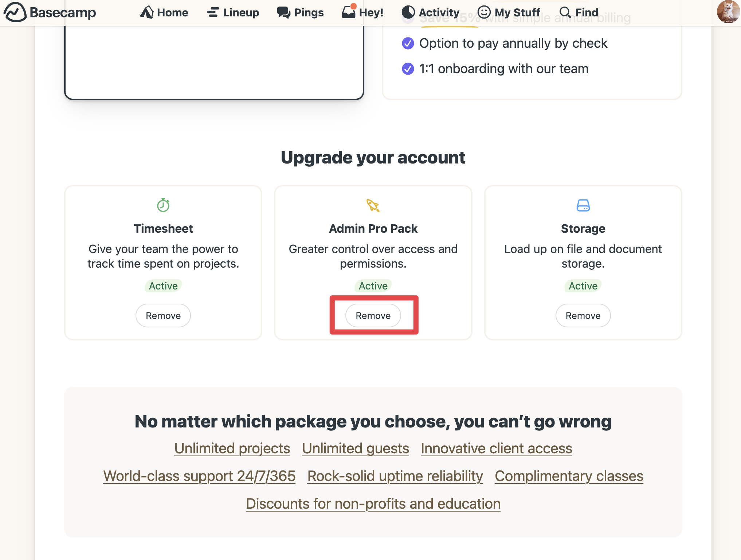Remove the Storage add-on
Viewport: 741px width, 560px height.
pyautogui.click(x=583, y=315)
